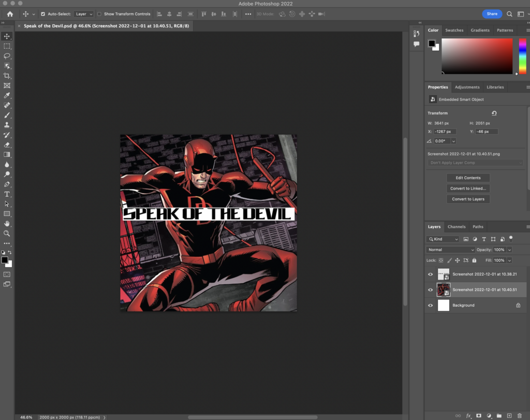Choose the Horizontal Type tool

pos(7,194)
